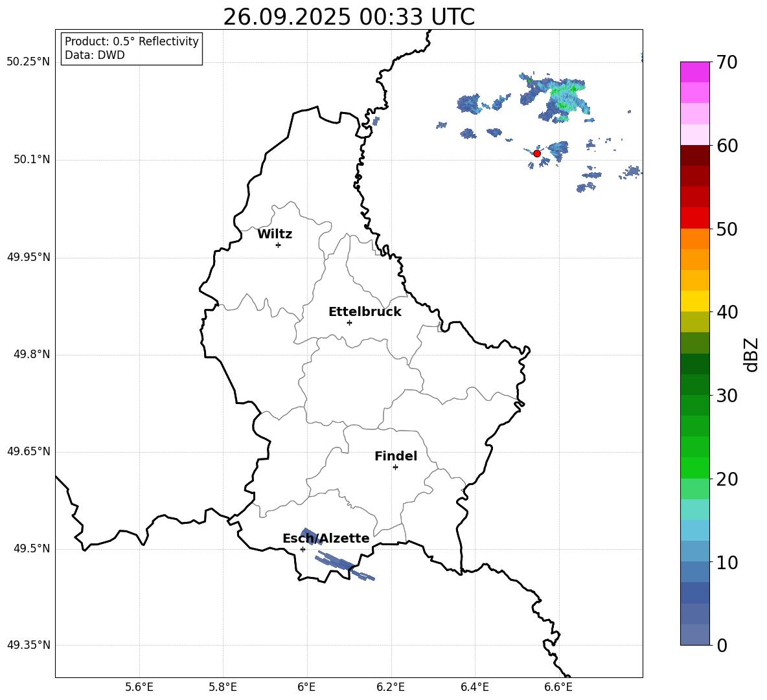The image size is (767, 700).
Task: Click the bright magenta top colorbar swatch
Action: tap(695, 72)
